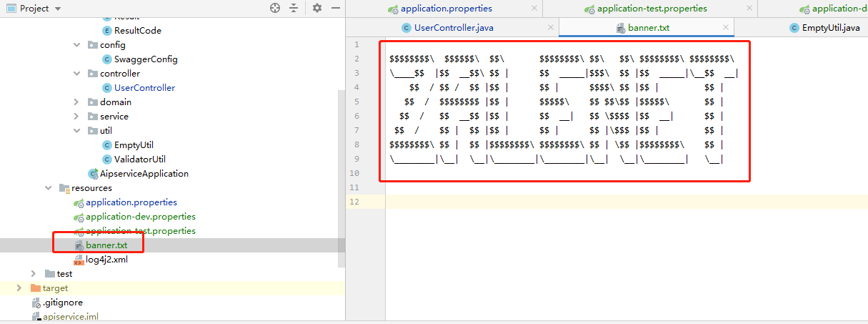Open the Project panel settings gear
Screen dimensions: 868x324
(x=317, y=8)
